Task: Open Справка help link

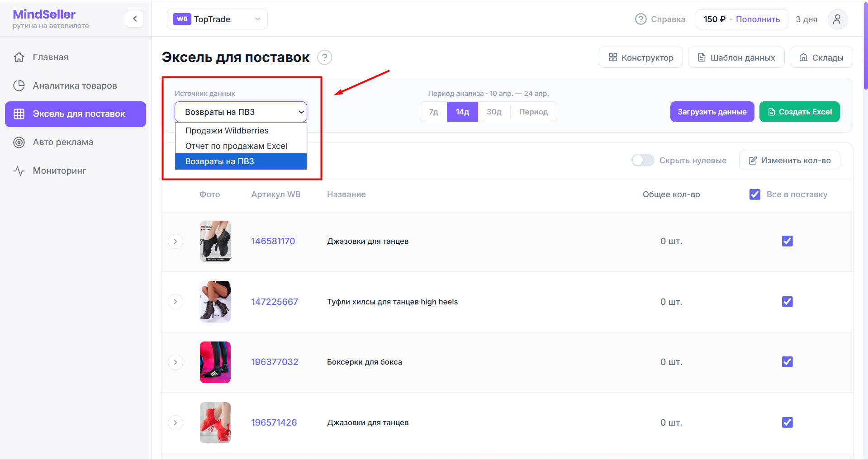Action: (x=660, y=19)
